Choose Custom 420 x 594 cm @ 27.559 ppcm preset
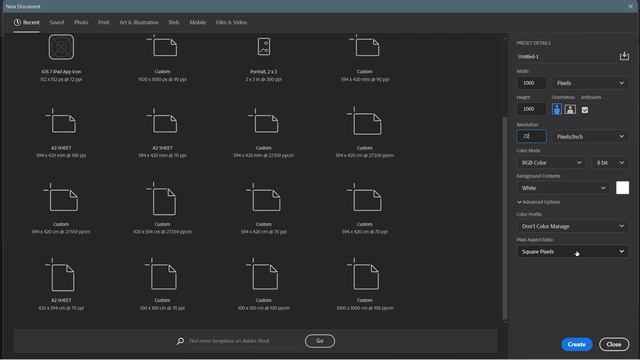This screenshot has height=360, width=640. pyautogui.click(x=162, y=209)
